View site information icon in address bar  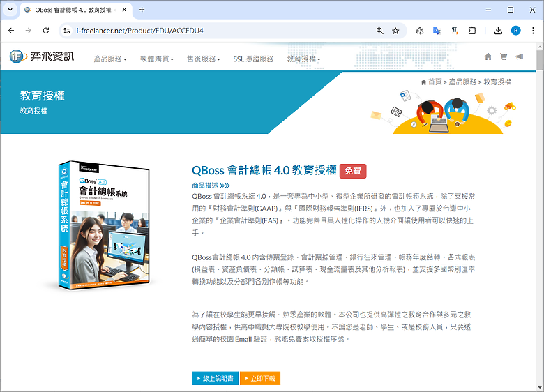pos(67,31)
